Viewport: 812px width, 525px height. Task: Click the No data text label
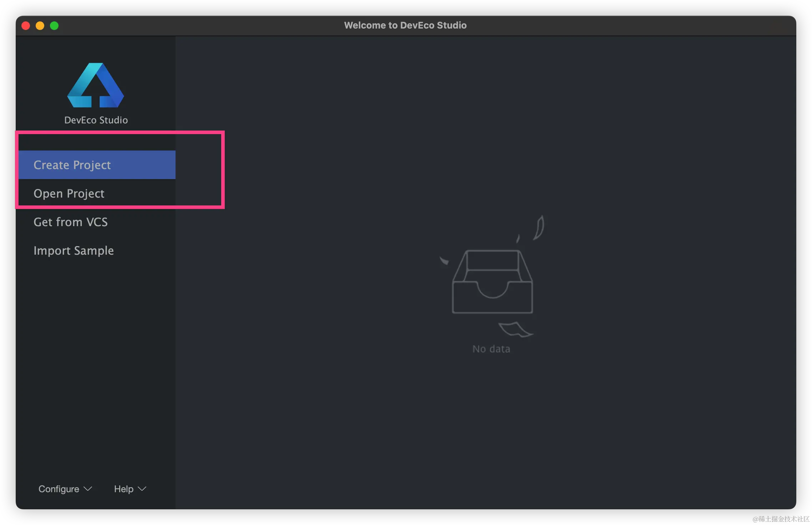[x=491, y=349]
